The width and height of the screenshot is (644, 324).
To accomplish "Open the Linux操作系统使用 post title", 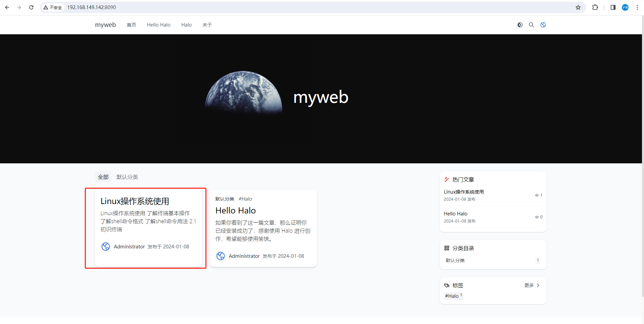I will tap(135, 201).
